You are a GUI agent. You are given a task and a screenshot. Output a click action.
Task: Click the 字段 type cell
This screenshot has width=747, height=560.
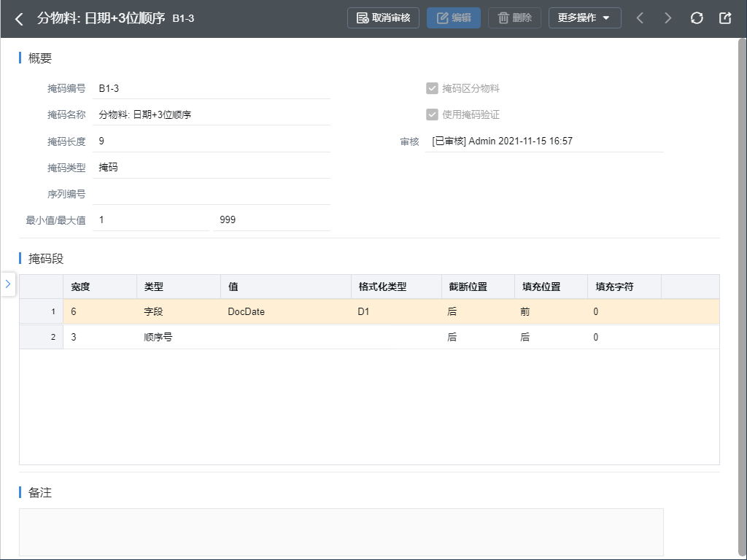click(x=179, y=311)
